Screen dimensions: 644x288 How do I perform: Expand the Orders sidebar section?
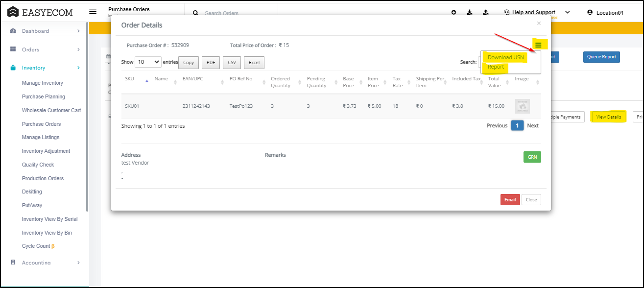click(x=78, y=49)
